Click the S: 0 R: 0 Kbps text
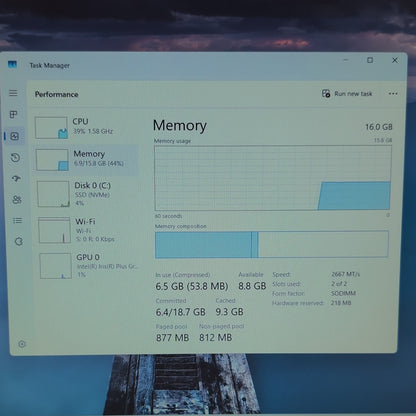This screenshot has height=416, width=416. (95, 239)
